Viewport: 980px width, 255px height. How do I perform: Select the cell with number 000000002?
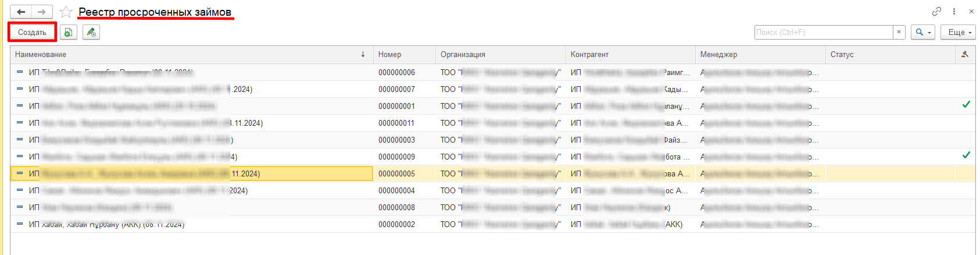coord(404,224)
